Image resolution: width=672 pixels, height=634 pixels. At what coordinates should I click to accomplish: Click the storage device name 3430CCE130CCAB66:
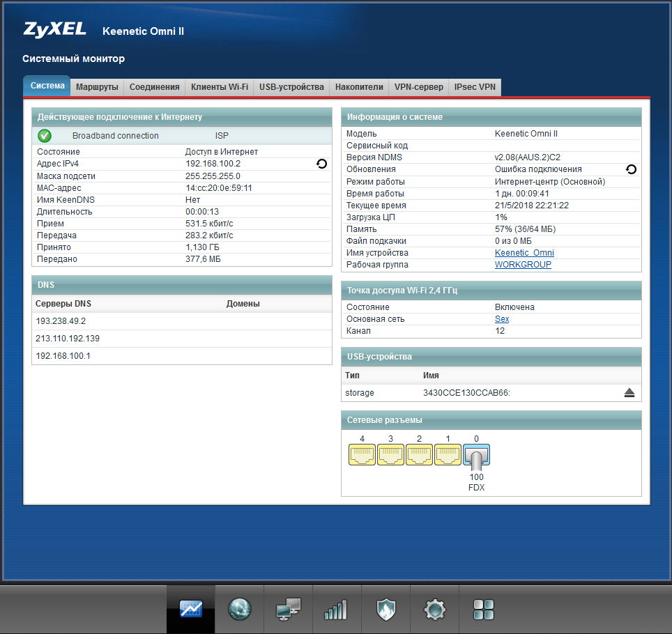click(x=466, y=393)
